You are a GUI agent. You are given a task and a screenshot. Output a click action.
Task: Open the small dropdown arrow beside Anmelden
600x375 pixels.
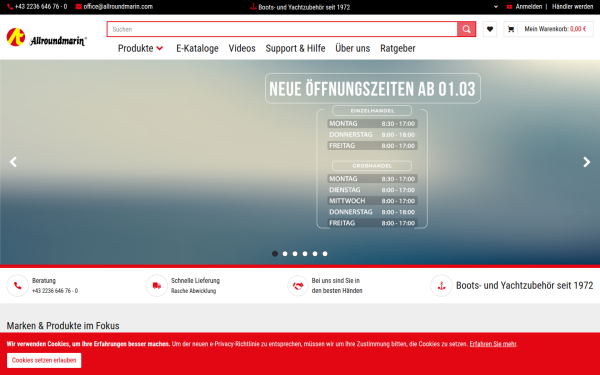(x=496, y=7)
